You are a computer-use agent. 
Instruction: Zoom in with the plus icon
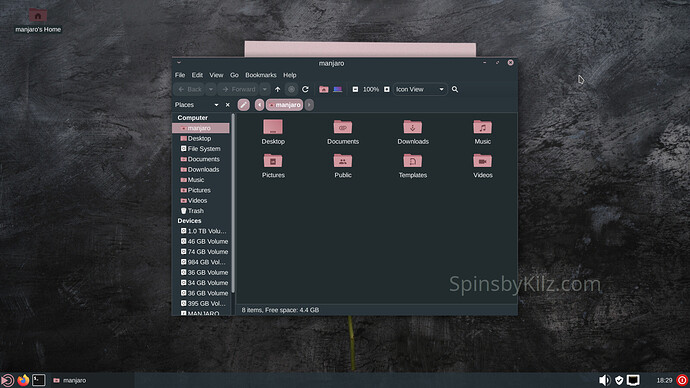pos(386,89)
